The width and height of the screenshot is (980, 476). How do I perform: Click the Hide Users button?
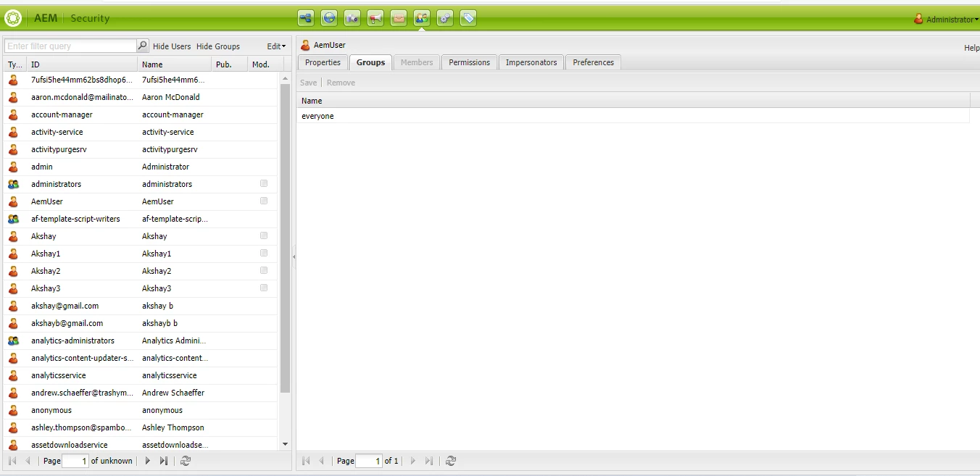[172, 46]
